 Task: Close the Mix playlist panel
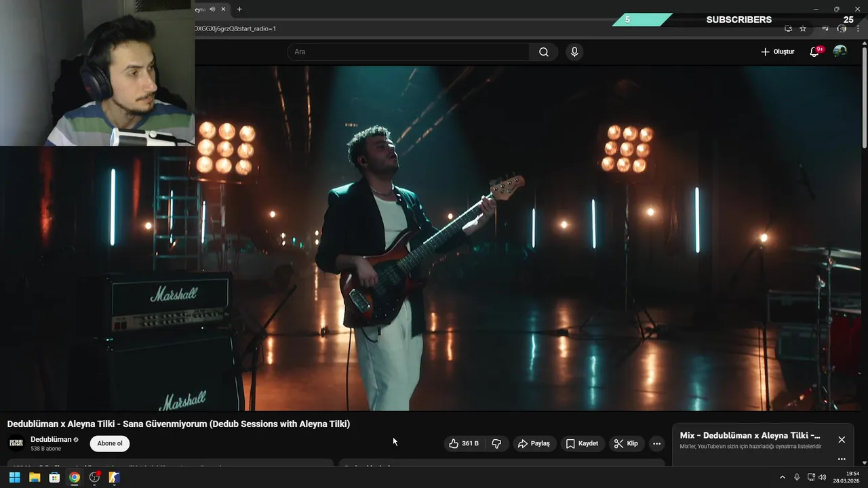(x=842, y=440)
